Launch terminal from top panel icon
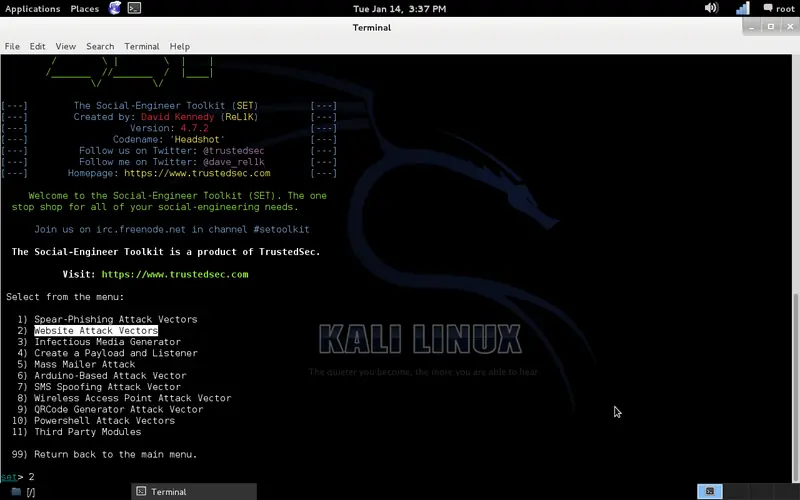Viewport: 800px width, 500px height. point(134,8)
